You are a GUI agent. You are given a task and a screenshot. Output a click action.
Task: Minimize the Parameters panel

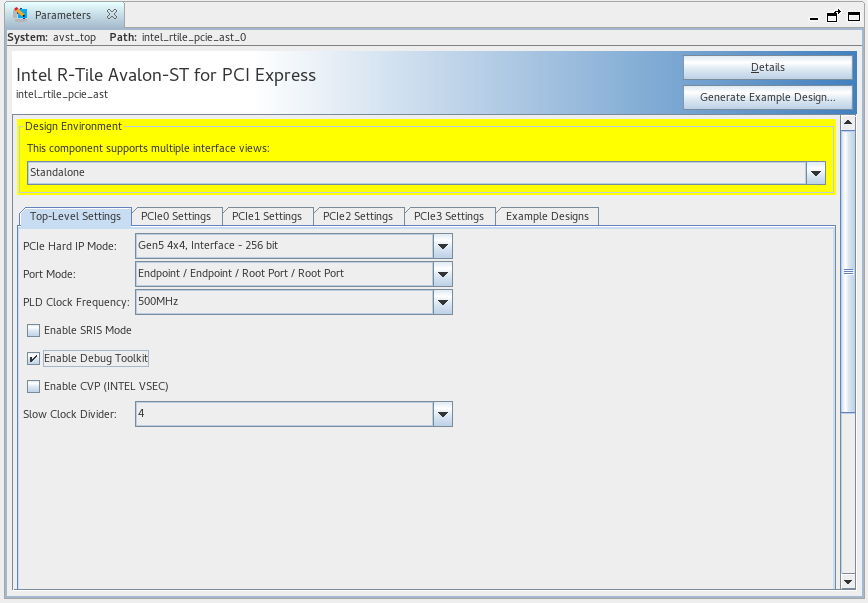814,18
